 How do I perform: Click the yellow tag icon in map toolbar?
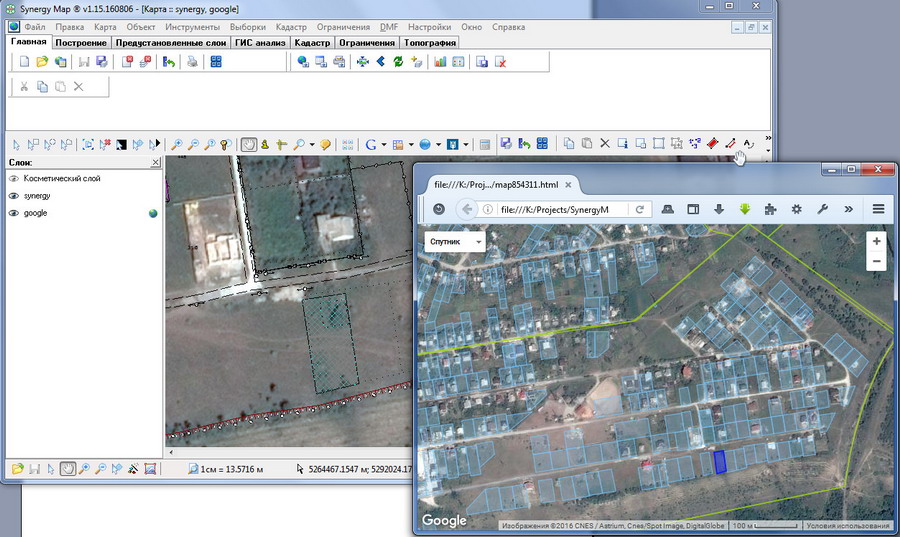point(325,144)
